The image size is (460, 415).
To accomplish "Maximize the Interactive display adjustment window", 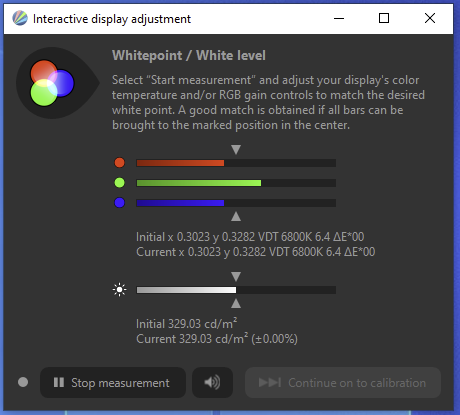I will point(384,18).
